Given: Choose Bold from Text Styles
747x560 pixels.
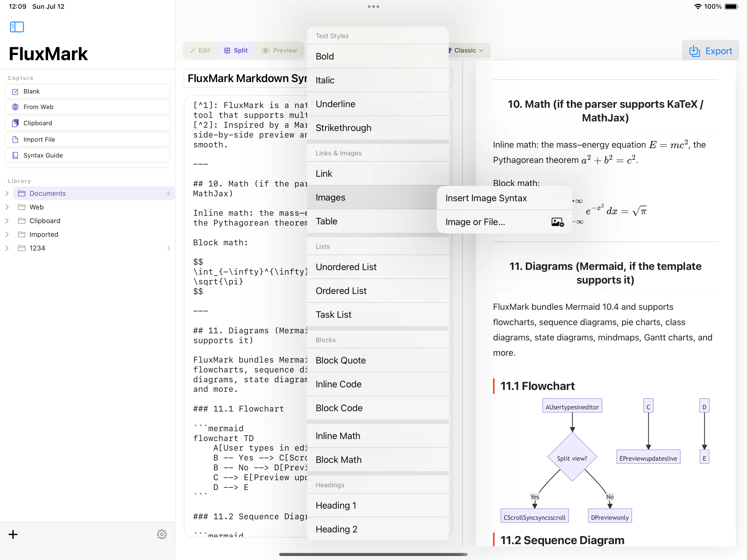Looking at the screenshot, I should coord(378,56).
